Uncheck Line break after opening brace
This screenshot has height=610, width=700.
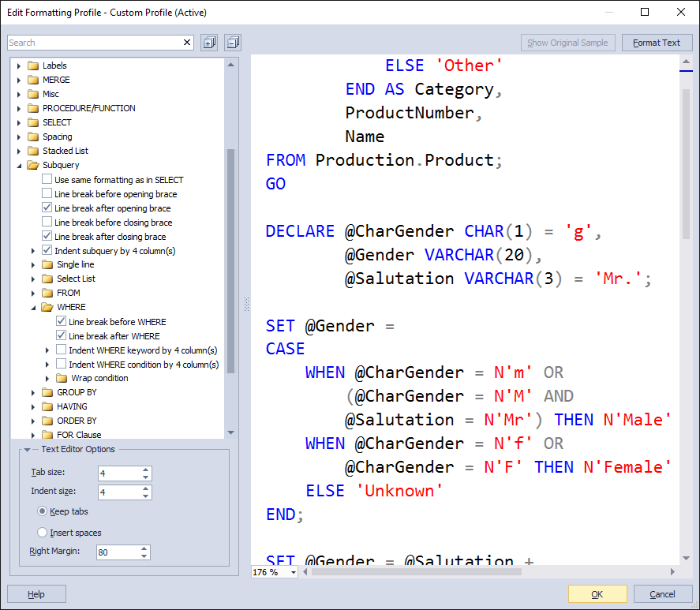click(47, 208)
